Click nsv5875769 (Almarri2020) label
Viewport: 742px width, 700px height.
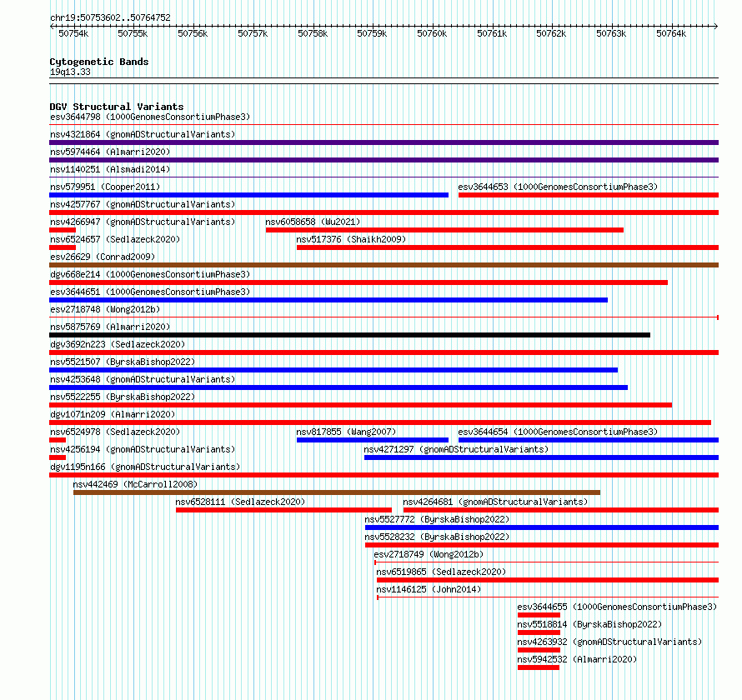pyautogui.click(x=110, y=327)
